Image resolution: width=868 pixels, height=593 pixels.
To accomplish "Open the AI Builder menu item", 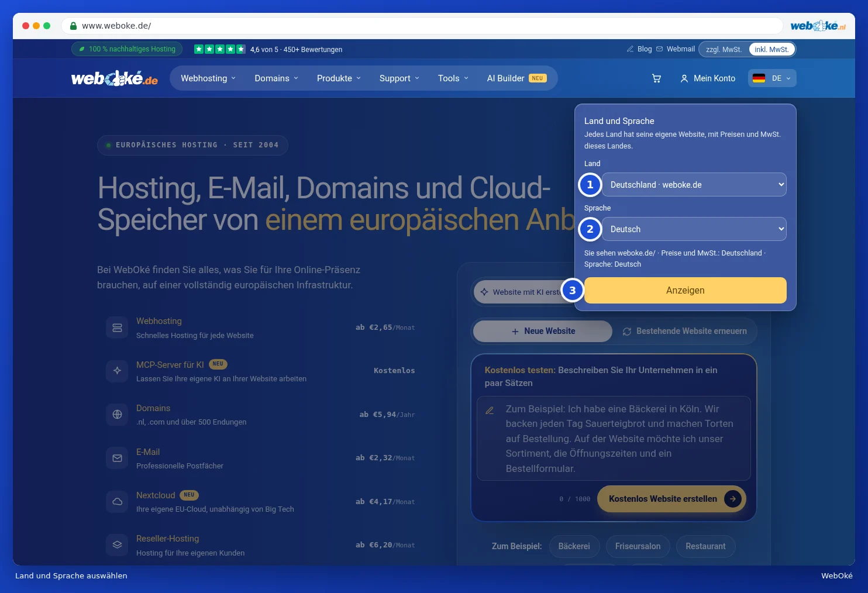I will coord(517,78).
